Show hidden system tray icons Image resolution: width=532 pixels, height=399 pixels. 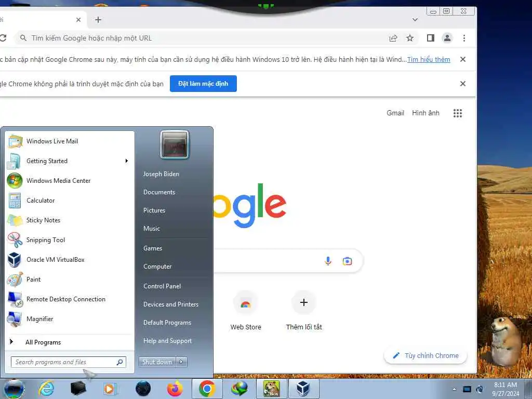click(x=454, y=389)
